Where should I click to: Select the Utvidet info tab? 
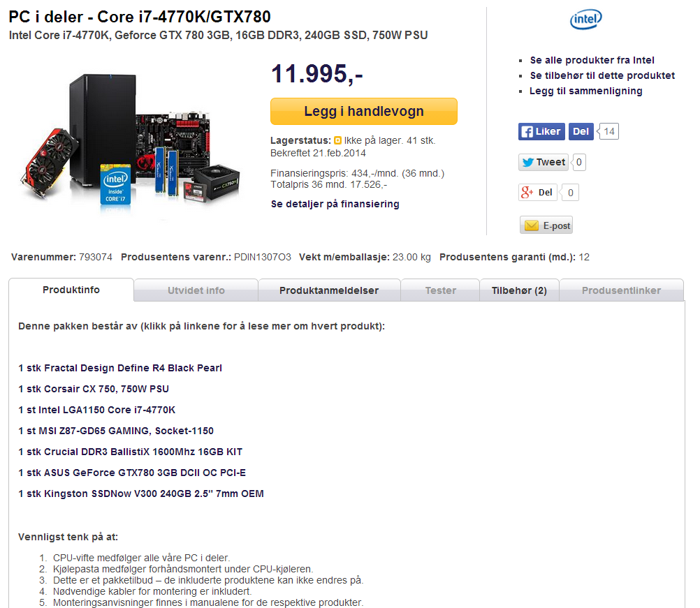(196, 290)
